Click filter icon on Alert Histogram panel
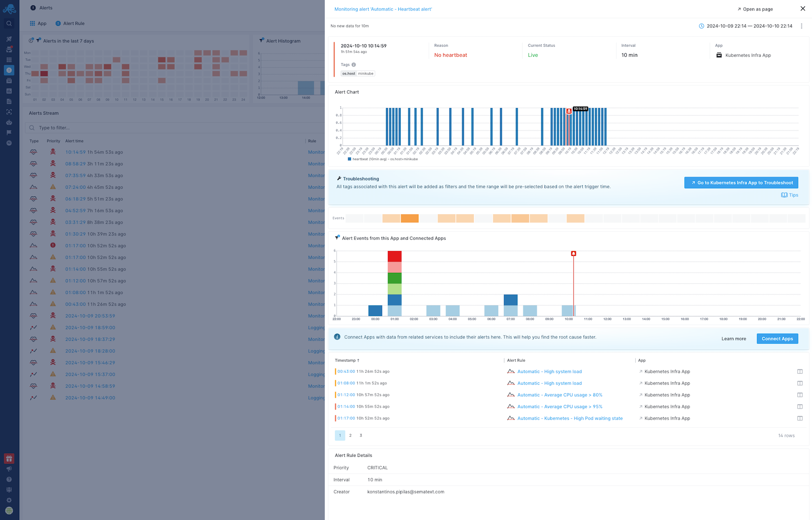The image size is (812, 520). (261, 41)
